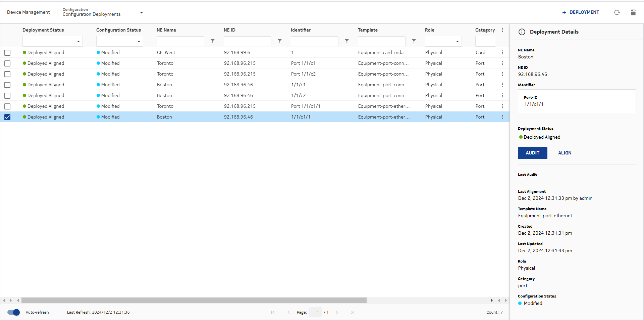644x320 pixels.
Task: Click the horizontal scrollbar under the table
Action: pos(194,301)
